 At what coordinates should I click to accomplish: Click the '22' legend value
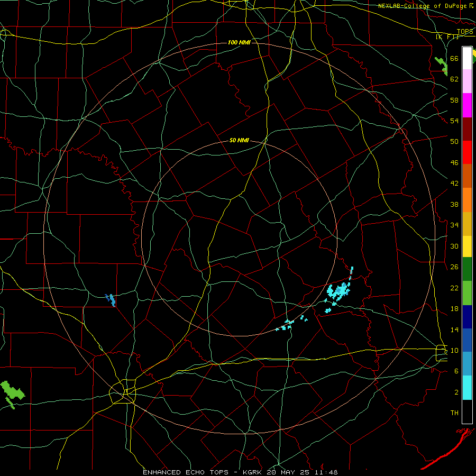(454, 288)
